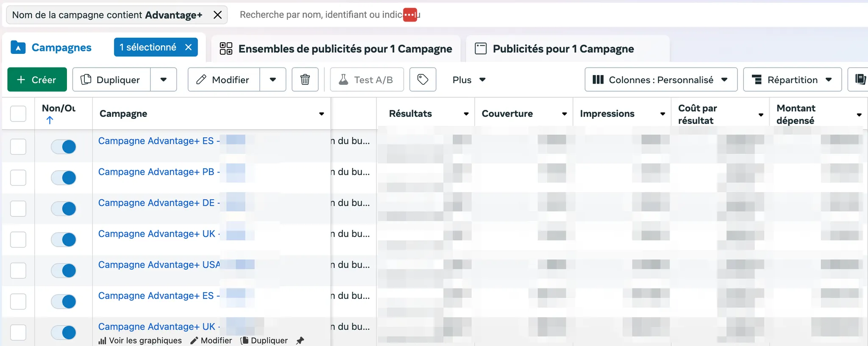
Task: Click the Dupliquer toolbar button
Action: click(111, 80)
